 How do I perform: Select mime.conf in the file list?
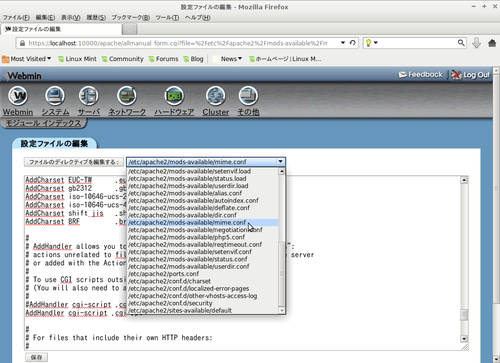[203, 223]
